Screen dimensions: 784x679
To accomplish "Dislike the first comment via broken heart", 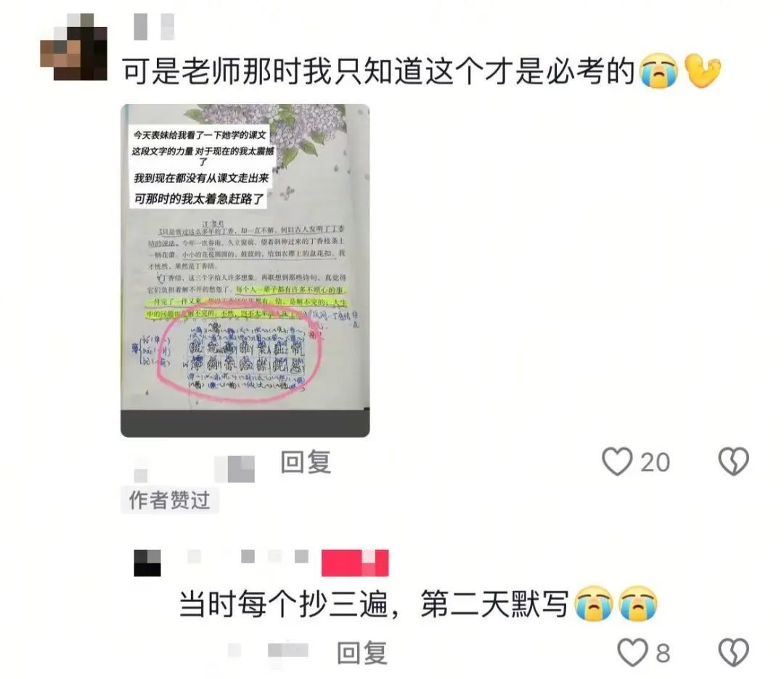I will [733, 461].
